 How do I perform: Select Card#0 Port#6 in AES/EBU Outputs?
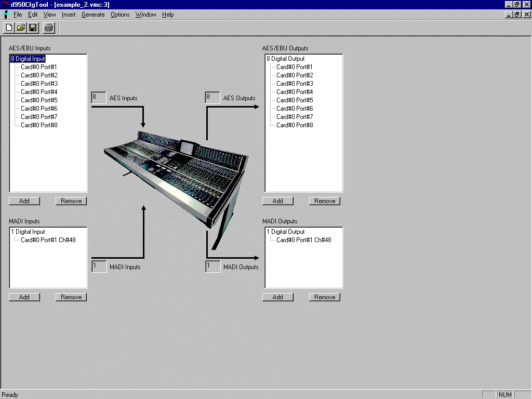[295, 108]
